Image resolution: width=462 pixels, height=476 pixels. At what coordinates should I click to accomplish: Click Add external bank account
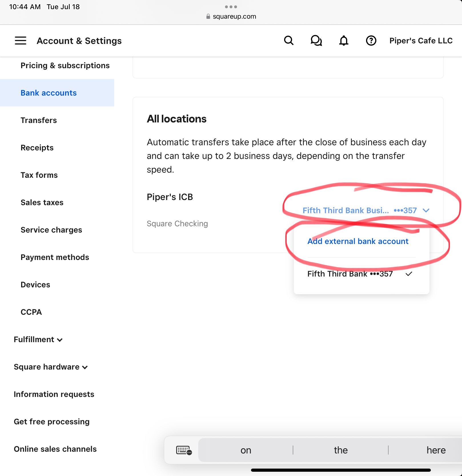coord(358,241)
